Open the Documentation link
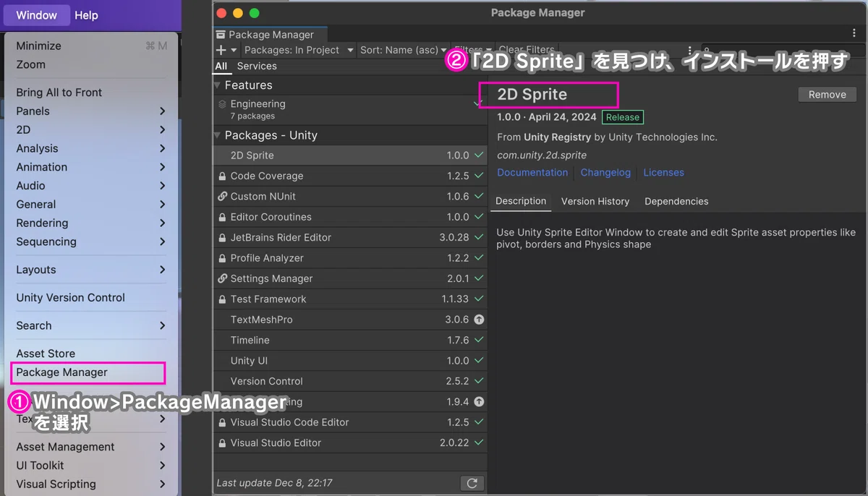The height and width of the screenshot is (496, 868). pos(532,173)
